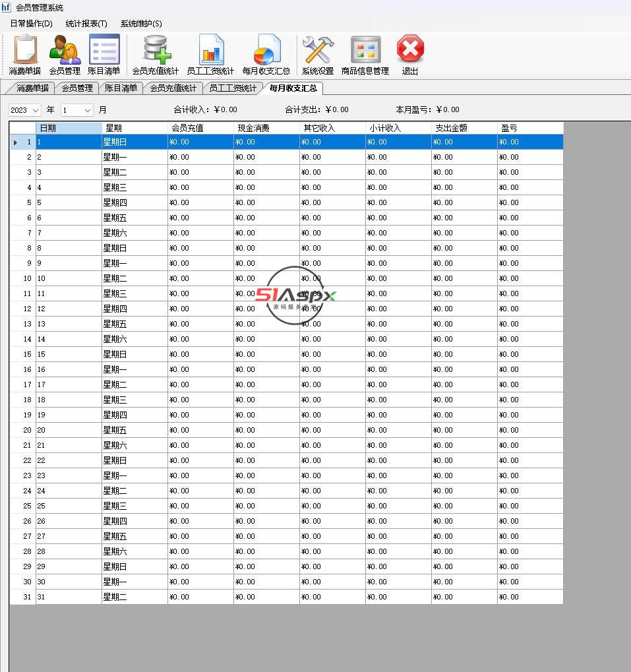The width and height of the screenshot is (631, 672).
Task: Click the 日期 cell showing 25
Action: pyautogui.click(x=69, y=506)
